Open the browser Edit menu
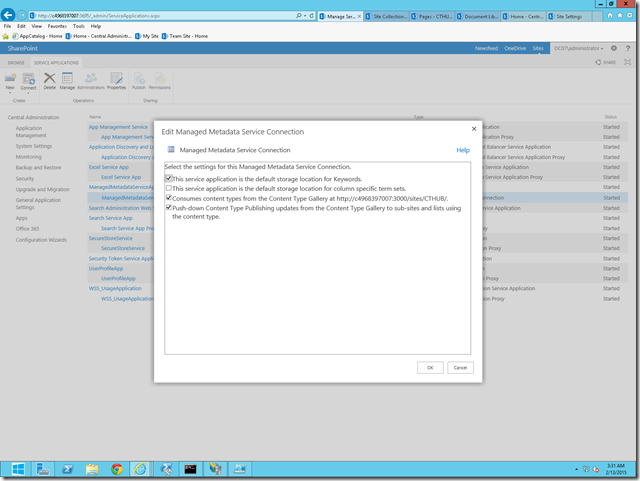This screenshot has width=640, height=481. click(x=21, y=26)
